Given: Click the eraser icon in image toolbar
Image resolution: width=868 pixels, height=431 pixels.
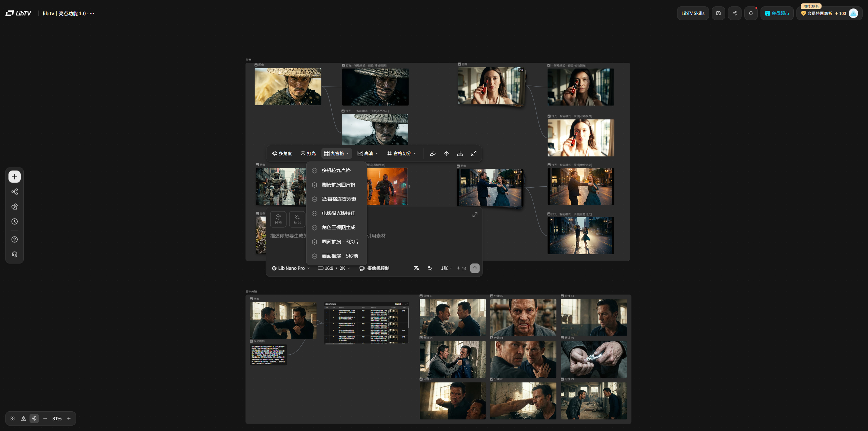Looking at the screenshot, I should pos(433,153).
